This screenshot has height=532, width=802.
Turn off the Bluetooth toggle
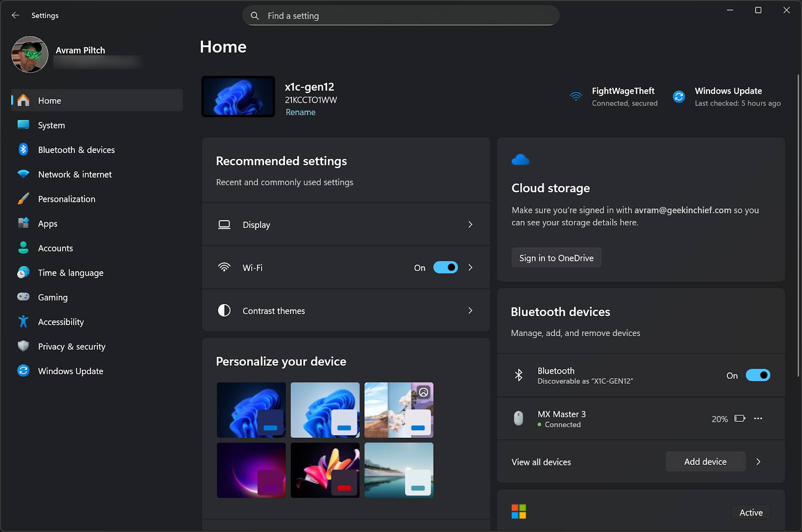pyautogui.click(x=758, y=375)
